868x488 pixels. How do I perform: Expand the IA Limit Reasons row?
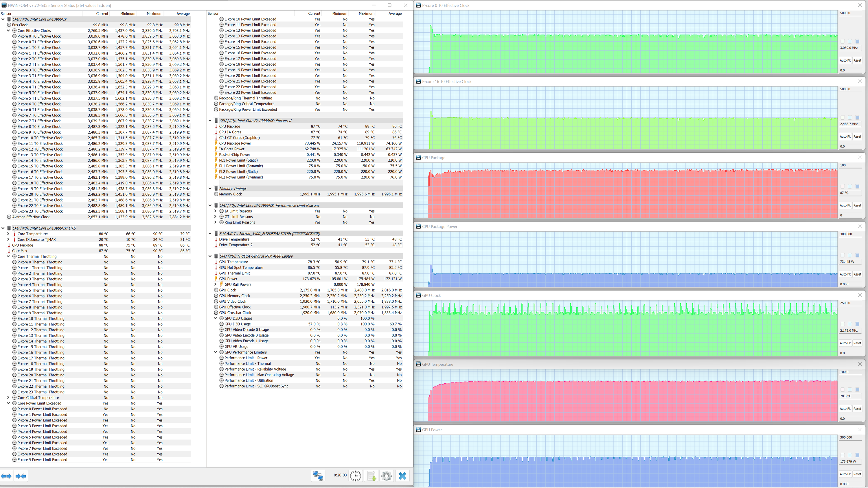(x=215, y=211)
